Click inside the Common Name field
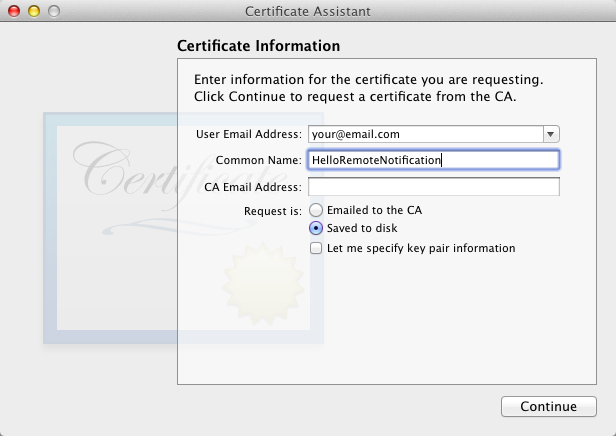The image size is (616, 436). click(x=433, y=160)
